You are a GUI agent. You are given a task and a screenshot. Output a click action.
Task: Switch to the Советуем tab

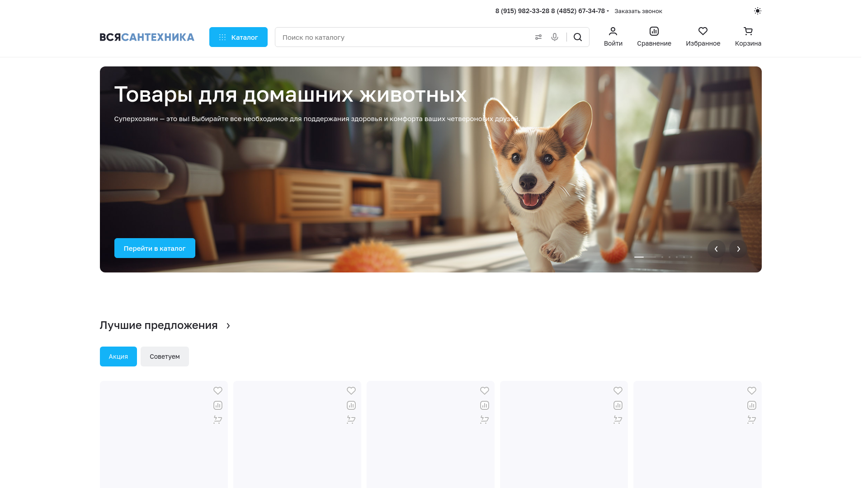[165, 357]
